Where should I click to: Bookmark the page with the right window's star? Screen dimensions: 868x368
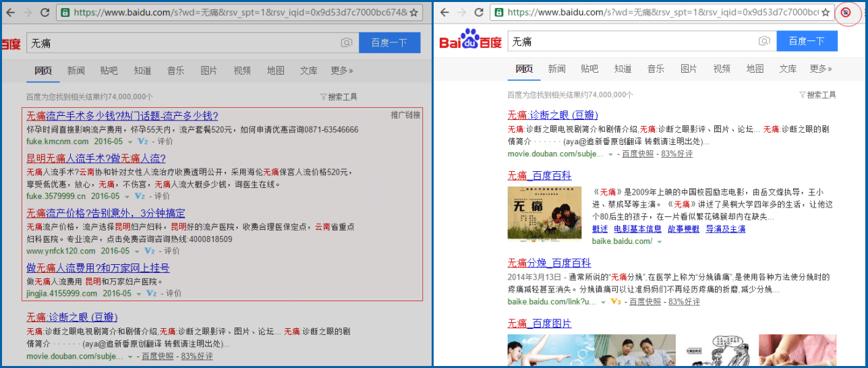pyautogui.click(x=826, y=12)
